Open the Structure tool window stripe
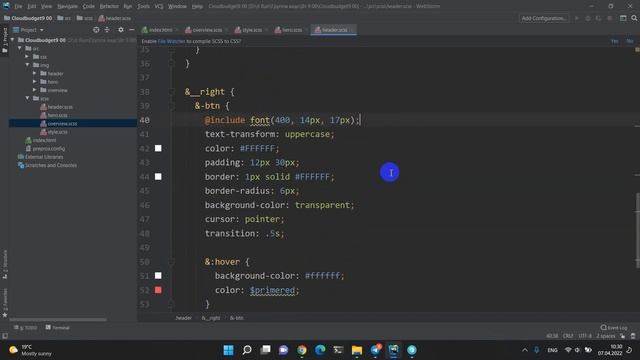This screenshot has height=360, width=640. point(5,264)
